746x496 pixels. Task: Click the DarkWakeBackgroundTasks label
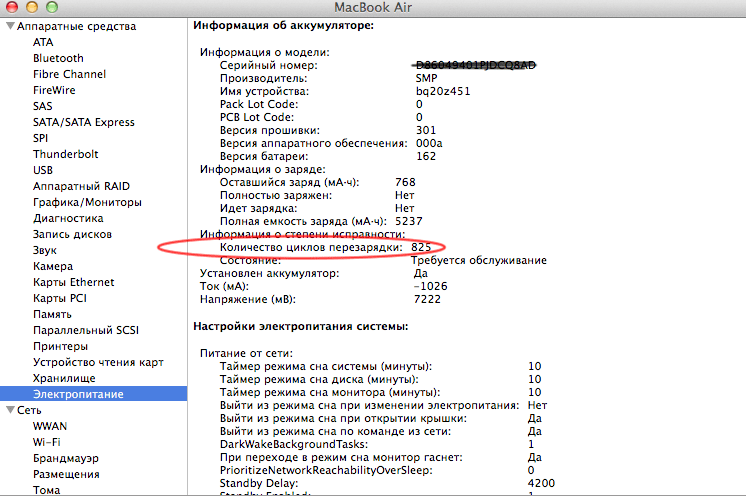(x=294, y=444)
